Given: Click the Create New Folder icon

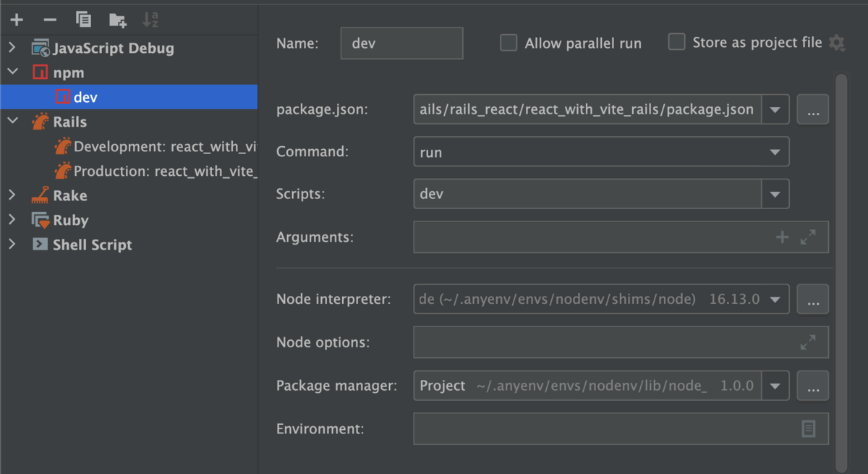Looking at the screenshot, I should point(117,20).
